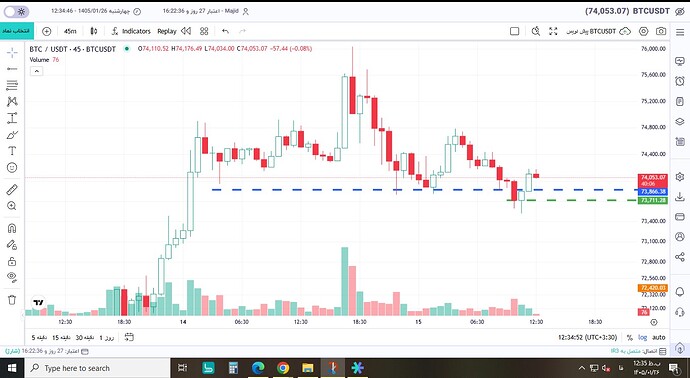Viewport: 690px width, 378px height.
Task: Open the Fibonacci lines tool group
Action: pos(12,85)
